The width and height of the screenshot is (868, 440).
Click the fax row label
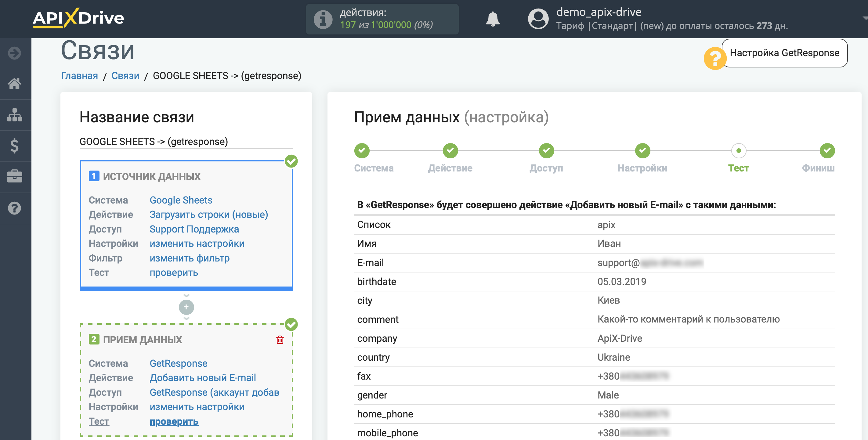pos(363,376)
